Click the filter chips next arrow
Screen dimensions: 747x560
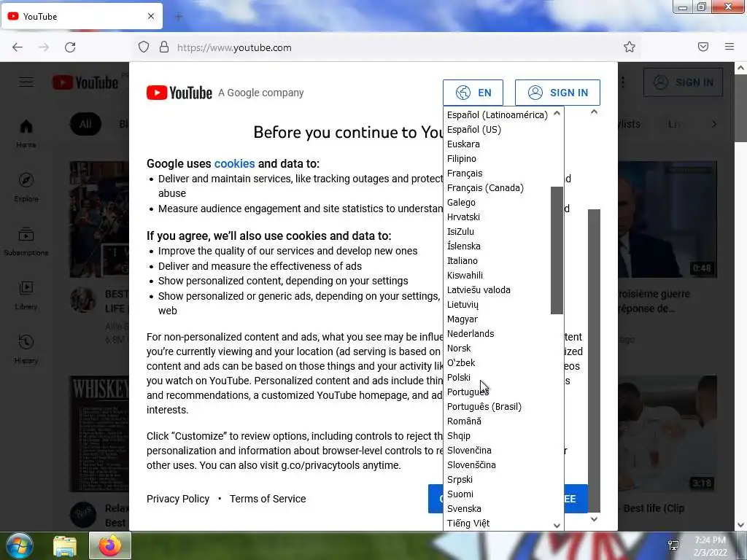(x=713, y=124)
